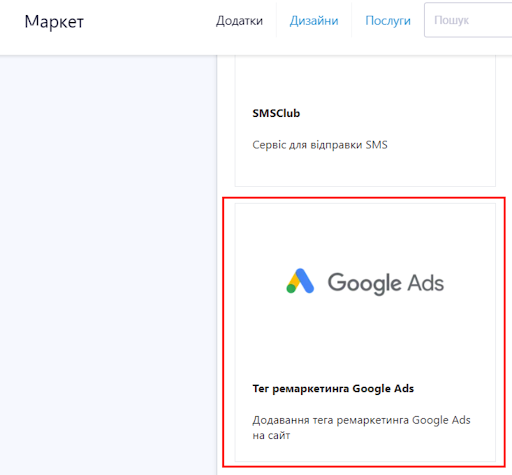This screenshot has height=475, width=512.
Task: Switch to the Дизайни tab
Action: (314, 21)
